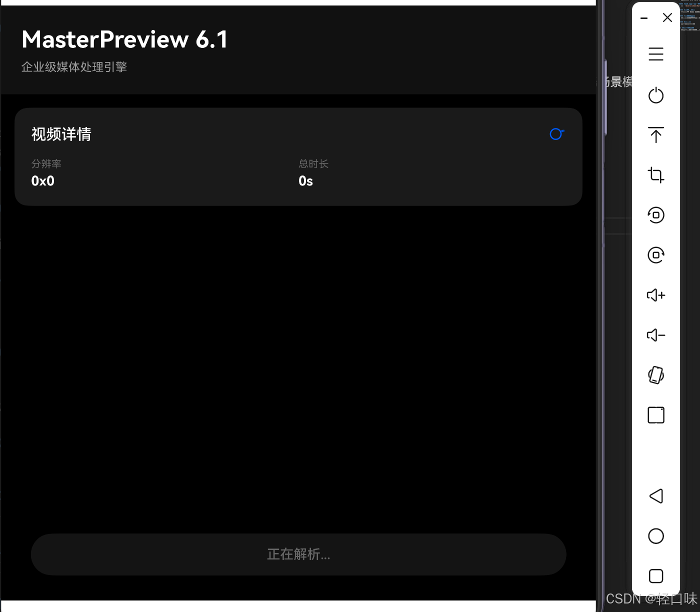700x612 pixels.
Task: Select the crop screenshot tool icon
Action: tap(656, 175)
